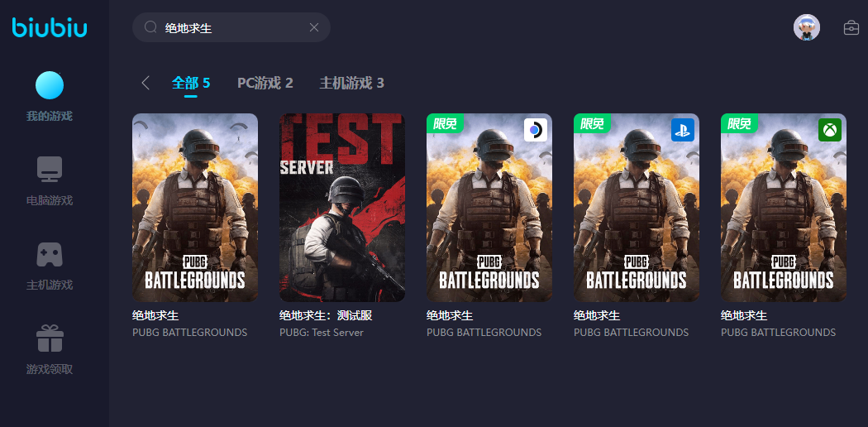Click the 绝地求生：测试服 title text
The width and height of the screenshot is (868, 427).
click(x=326, y=315)
